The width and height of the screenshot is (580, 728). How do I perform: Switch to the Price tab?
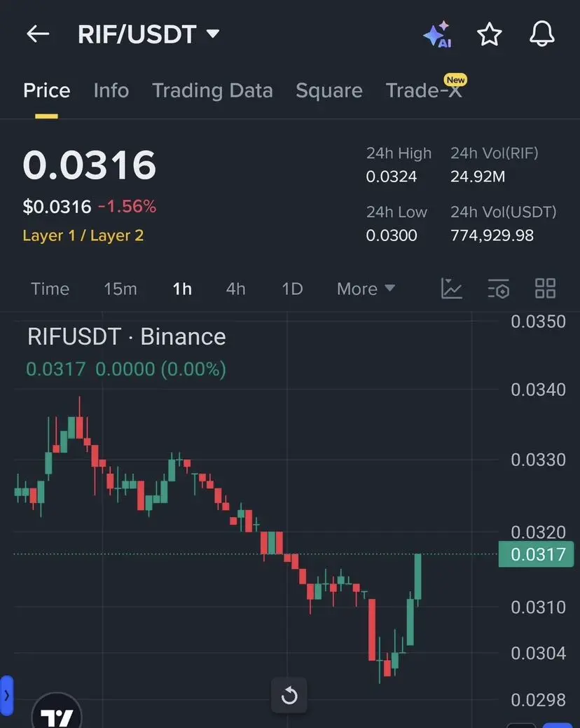pos(46,90)
